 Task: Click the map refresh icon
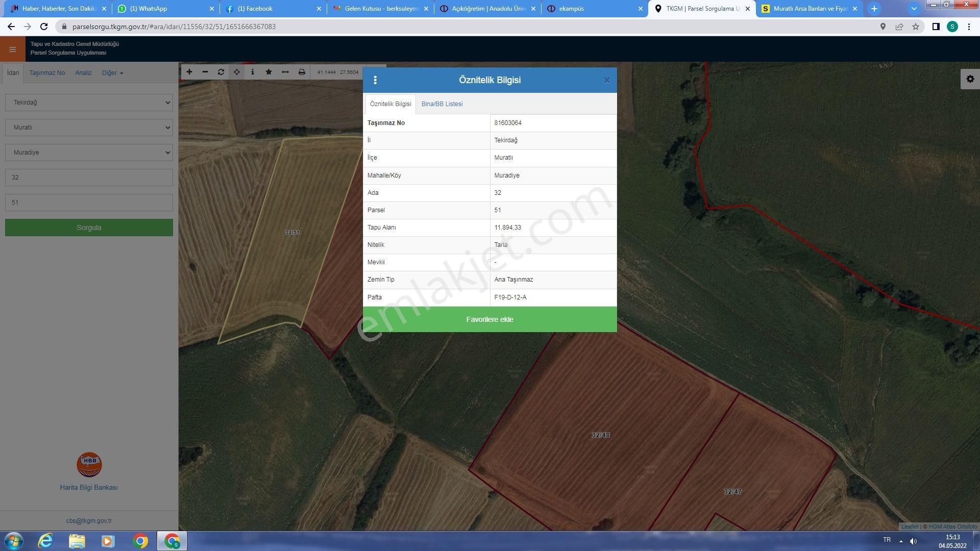pyautogui.click(x=221, y=72)
